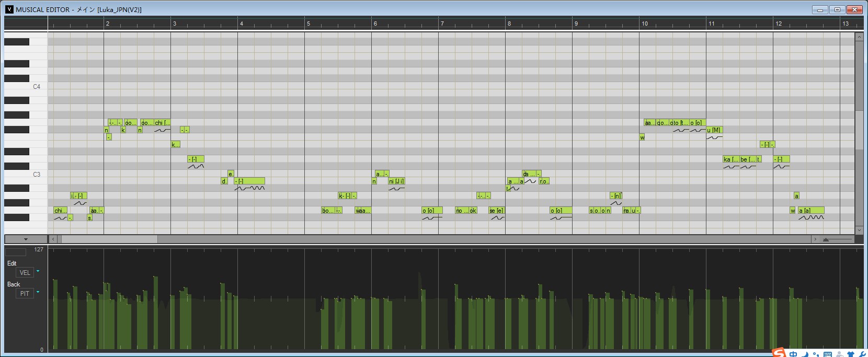
Task: Click the shirt skin icon in the IME bar
Action: point(851,354)
